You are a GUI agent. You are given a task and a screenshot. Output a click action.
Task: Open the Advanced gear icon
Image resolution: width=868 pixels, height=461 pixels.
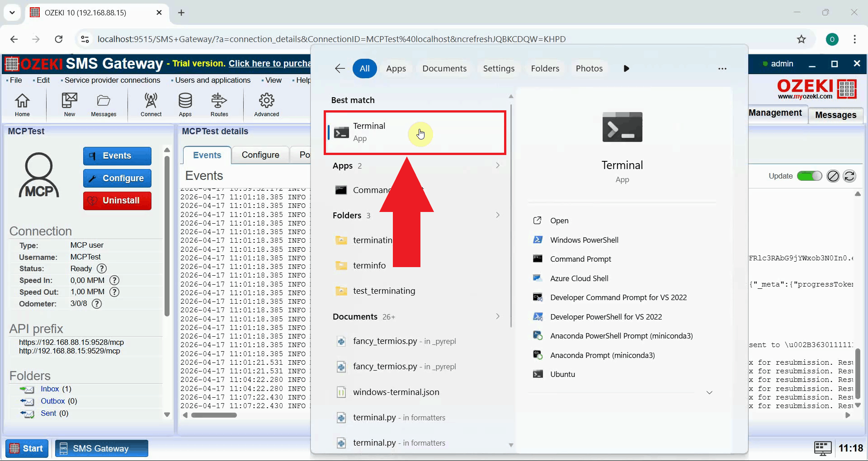pyautogui.click(x=266, y=104)
